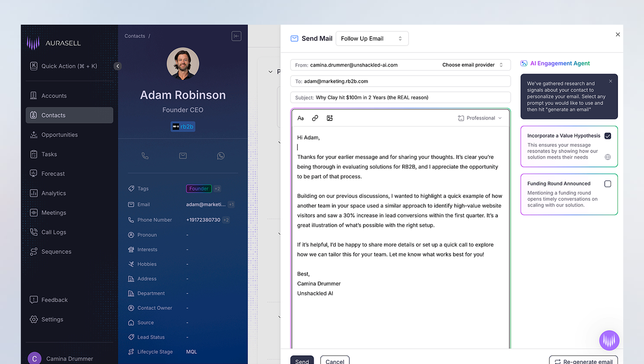Viewport: 644px width, 364px height.
Task: Click the Contacts breadcrumb link
Action: [x=135, y=36]
